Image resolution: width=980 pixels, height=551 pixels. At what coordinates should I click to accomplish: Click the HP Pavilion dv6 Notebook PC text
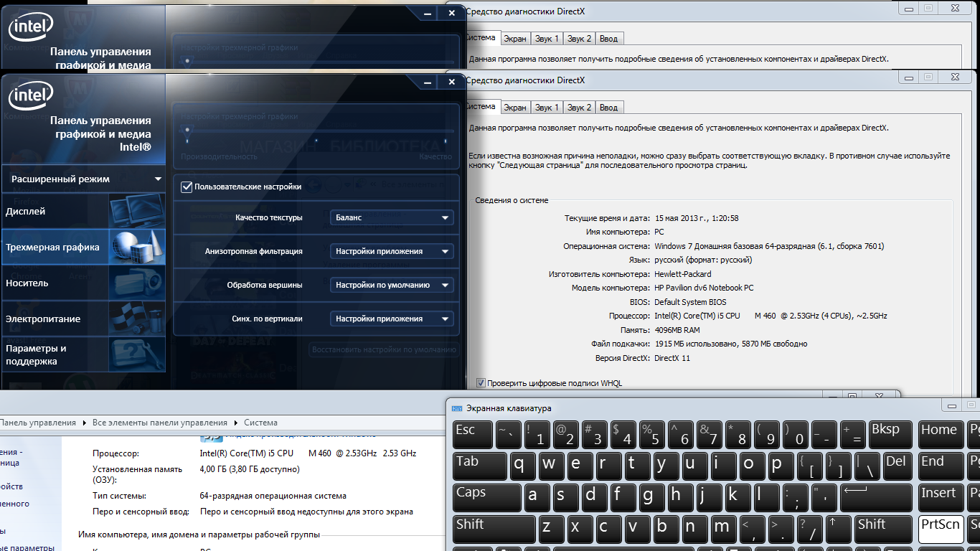coord(704,288)
